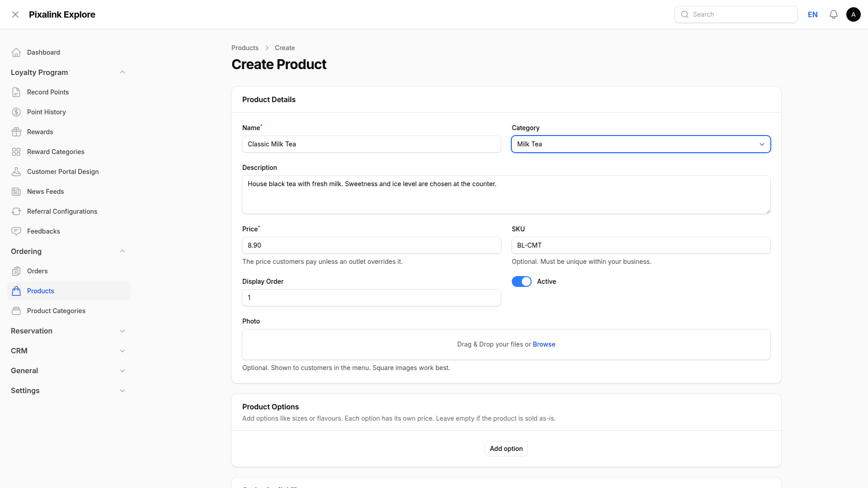868x488 pixels.
Task: Click the Add option button
Action: click(506, 449)
